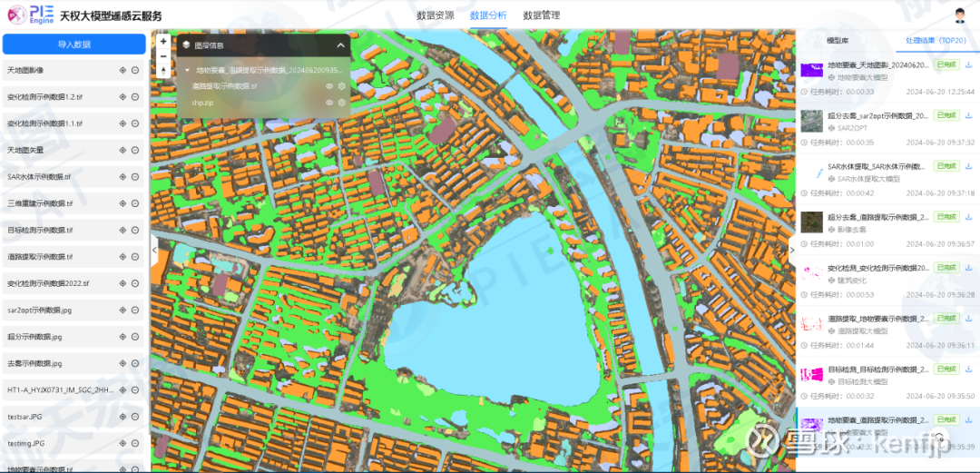Zoom out of the map

tap(163, 55)
